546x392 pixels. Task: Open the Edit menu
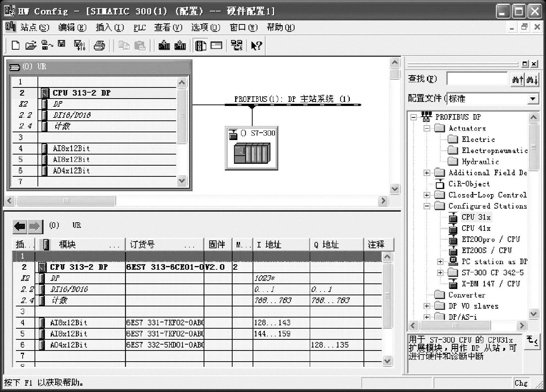(72, 27)
